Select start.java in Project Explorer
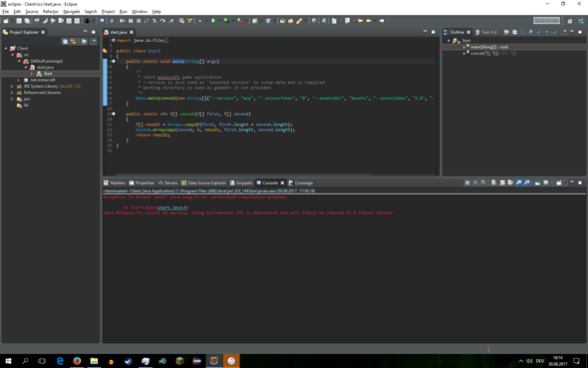 (45, 68)
